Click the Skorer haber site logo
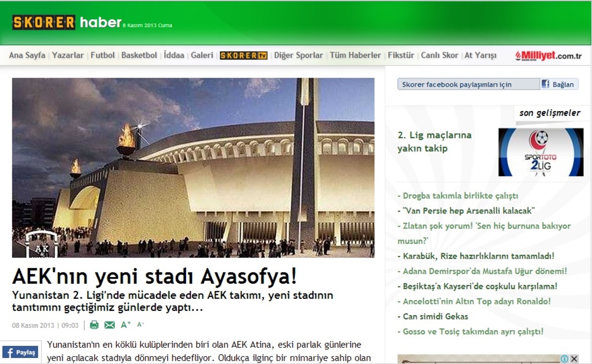Viewport: 592px width, 364px height. point(67,23)
